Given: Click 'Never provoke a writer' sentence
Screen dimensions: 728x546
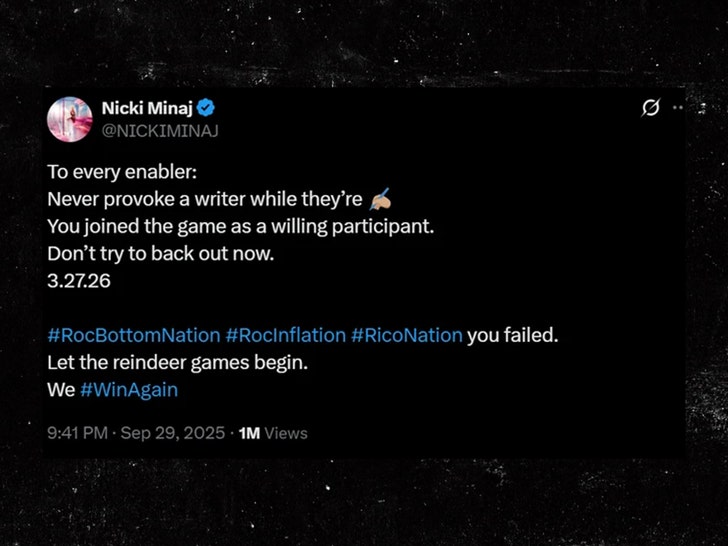Looking at the screenshot, I should coord(210,199).
